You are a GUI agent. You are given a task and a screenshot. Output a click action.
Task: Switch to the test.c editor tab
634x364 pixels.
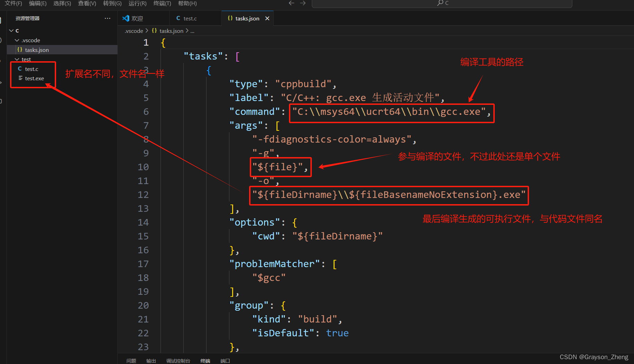click(x=190, y=18)
